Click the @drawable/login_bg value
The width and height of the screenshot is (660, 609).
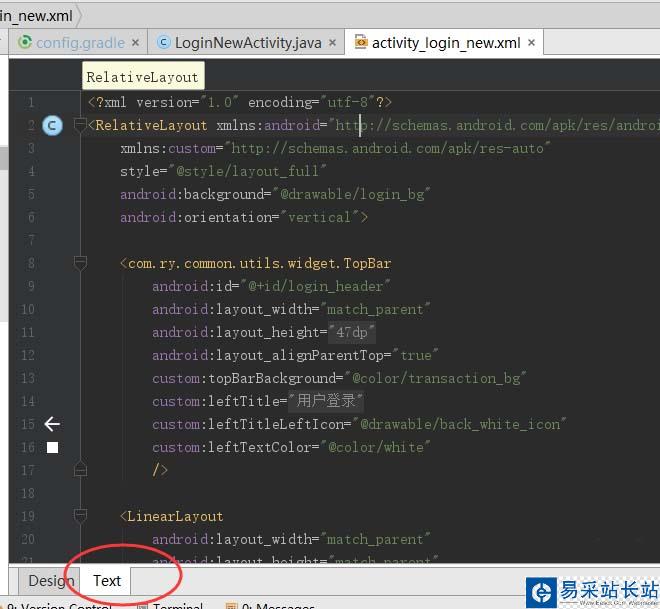point(352,194)
